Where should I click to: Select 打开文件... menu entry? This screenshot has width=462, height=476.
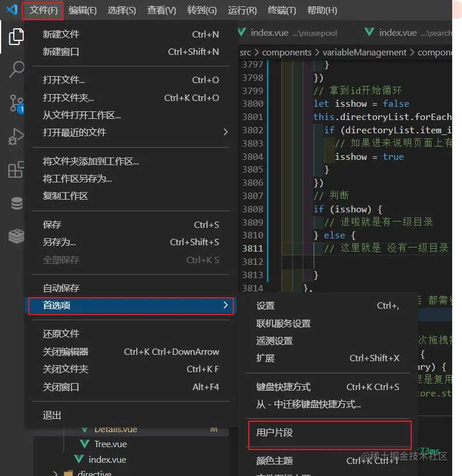[x=131, y=80]
